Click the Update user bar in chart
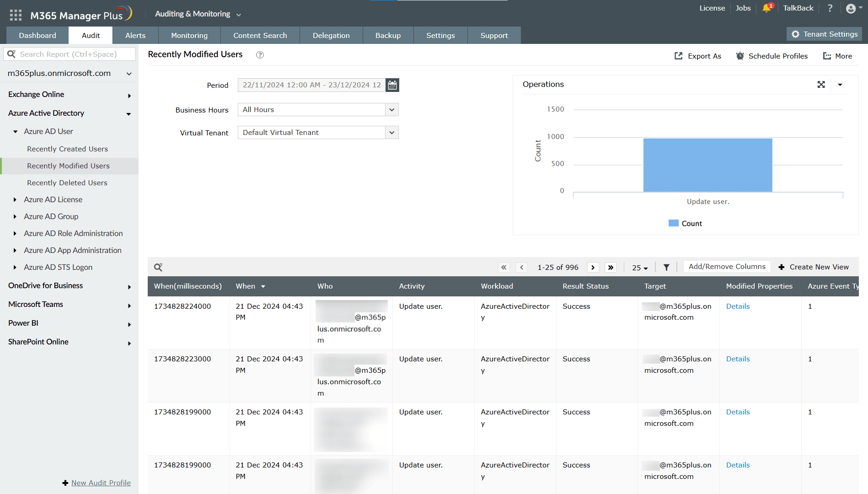 (707, 165)
